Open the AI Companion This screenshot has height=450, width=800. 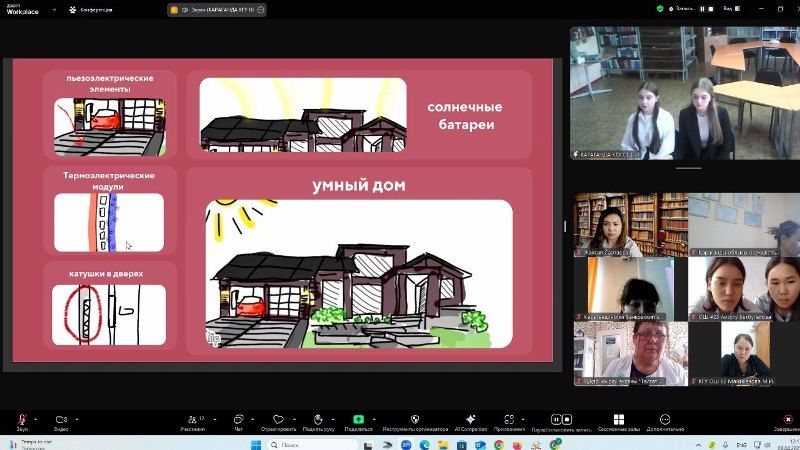[470, 419]
